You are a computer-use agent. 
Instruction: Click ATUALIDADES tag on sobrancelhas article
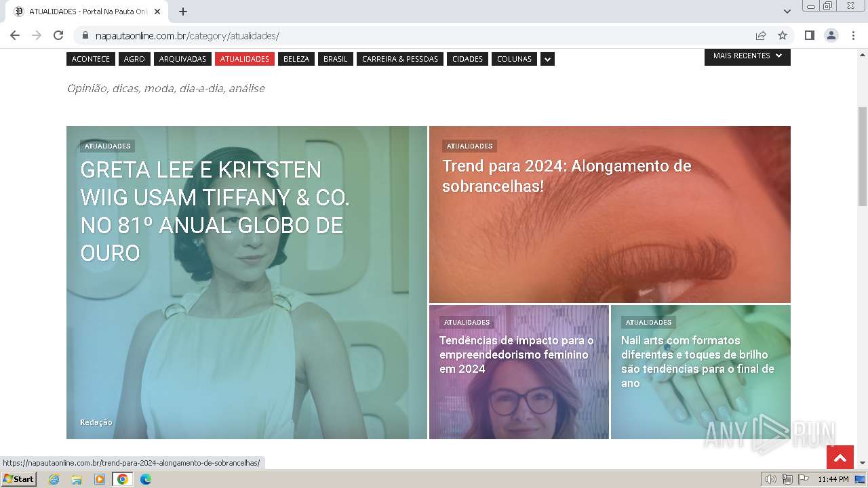[x=469, y=146]
